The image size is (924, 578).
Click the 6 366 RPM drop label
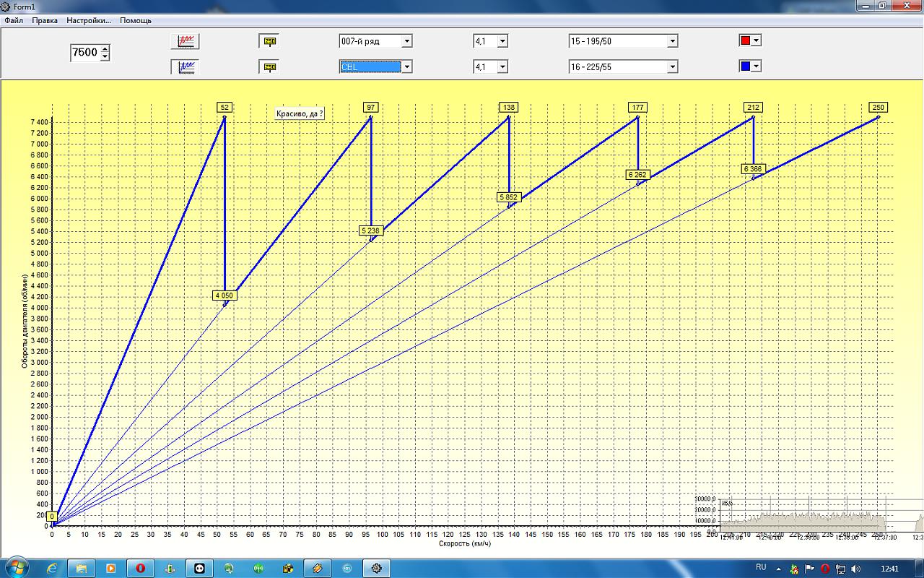753,169
